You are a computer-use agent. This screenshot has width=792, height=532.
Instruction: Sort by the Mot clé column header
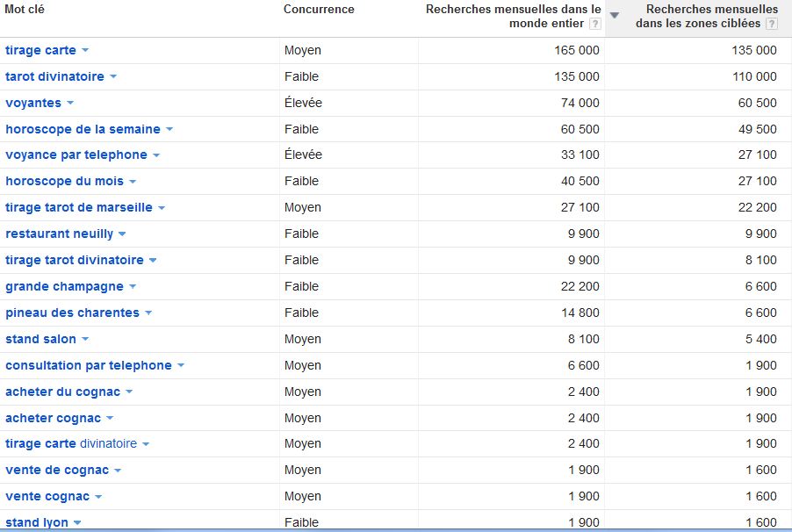(25, 9)
